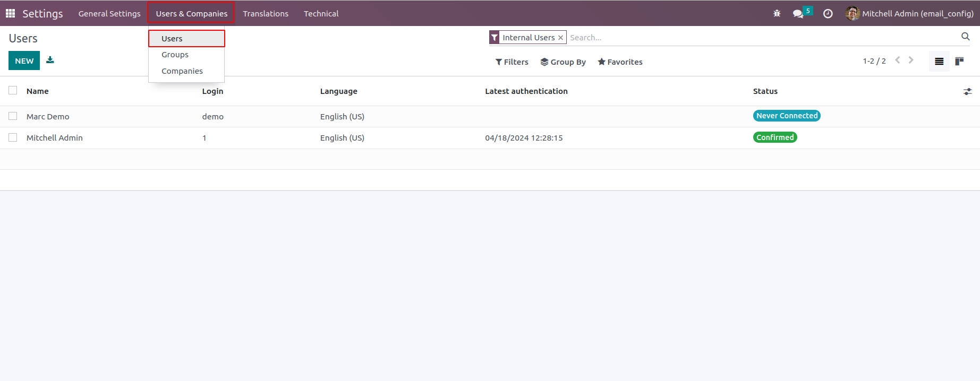Choose Users from the dropdown
The height and width of the screenshot is (381, 980).
point(186,39)
